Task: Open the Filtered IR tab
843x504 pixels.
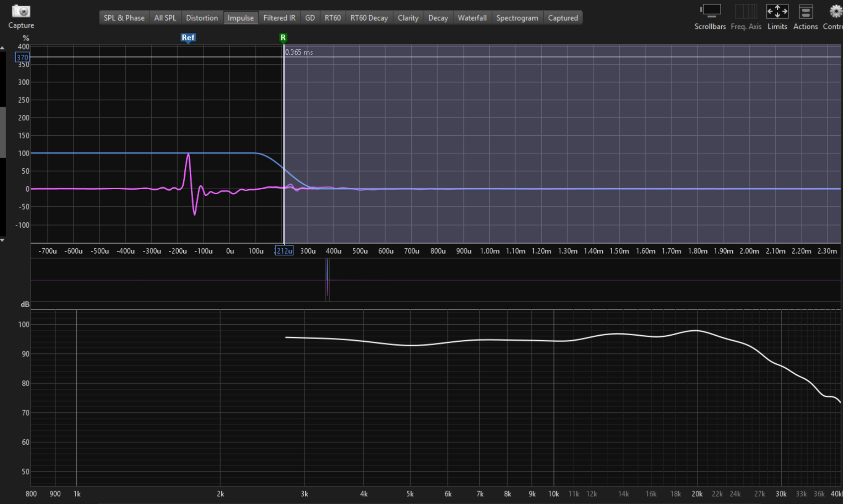Action: [x=279, y=18]
